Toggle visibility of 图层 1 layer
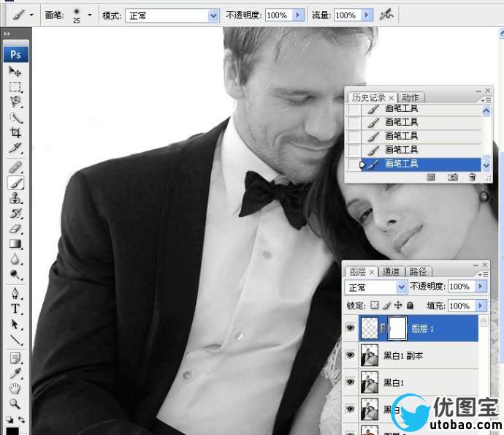Screen dimensions: 504x435 tap(350, 328)
